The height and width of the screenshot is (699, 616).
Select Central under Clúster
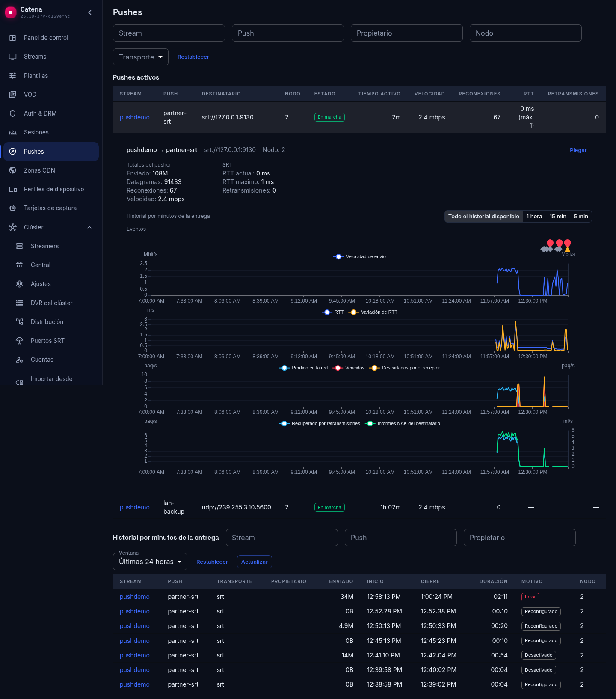pos(51,265)
